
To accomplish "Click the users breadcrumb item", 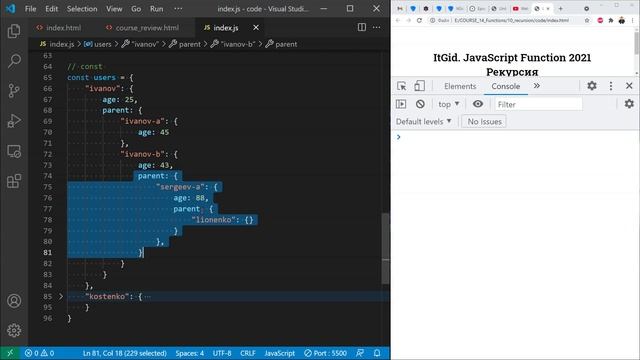I will point(98,44).
